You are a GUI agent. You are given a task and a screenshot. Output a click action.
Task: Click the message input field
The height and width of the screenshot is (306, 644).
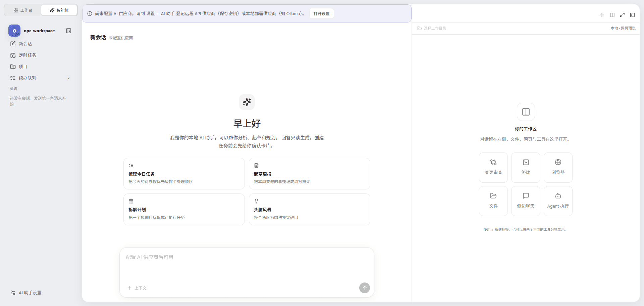point(247,265)
